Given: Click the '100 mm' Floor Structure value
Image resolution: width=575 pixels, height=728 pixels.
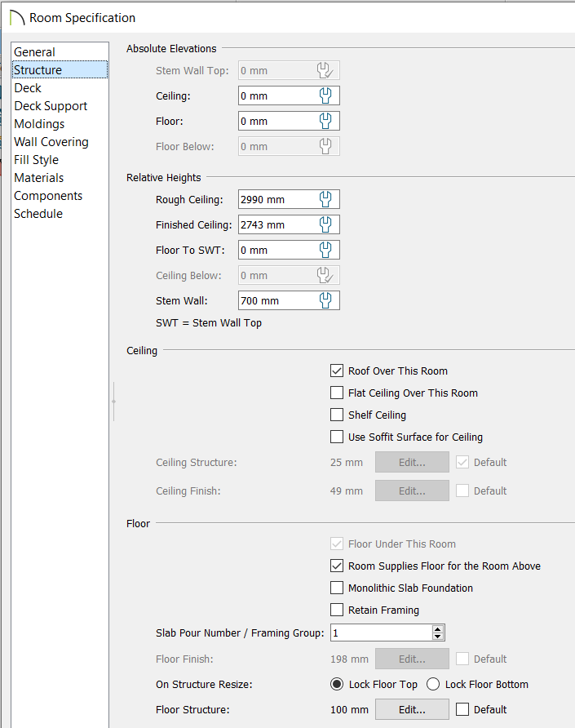Looking at the screenshot, I should coord(349,709).
